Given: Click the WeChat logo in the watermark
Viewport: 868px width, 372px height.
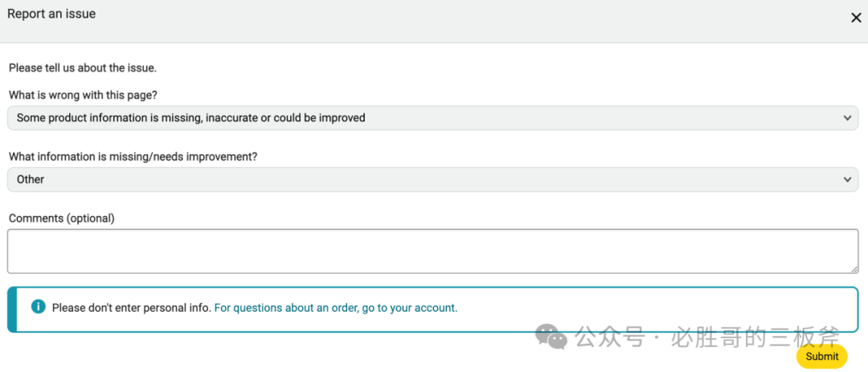Looking at the screenshot, I should click(551, 337).
